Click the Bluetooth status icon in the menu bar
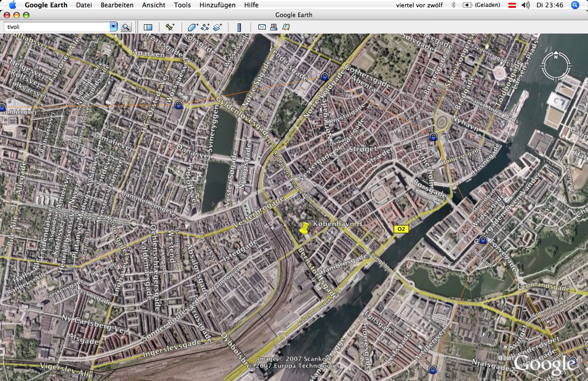The height and width of the screenshot is (381, 588). (x=453, y=5)
